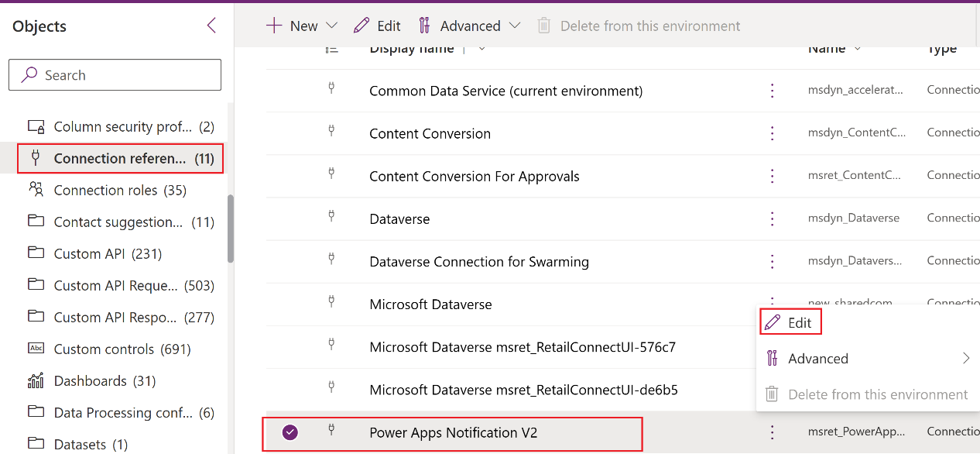Click the Custom API (231) folder icon
Viewport: 980px width, 454px height.
click(36, 253)
